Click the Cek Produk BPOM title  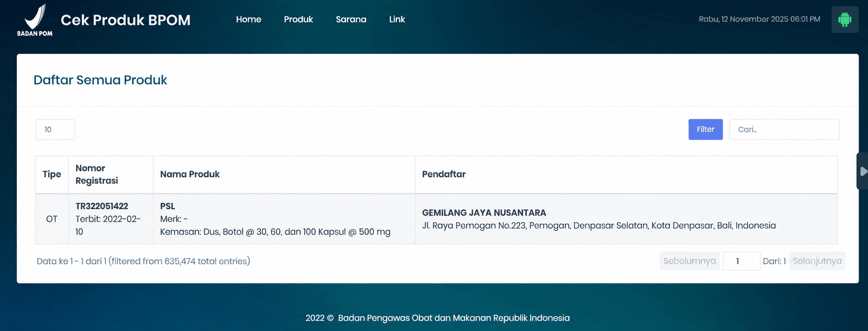pos(126,20)
